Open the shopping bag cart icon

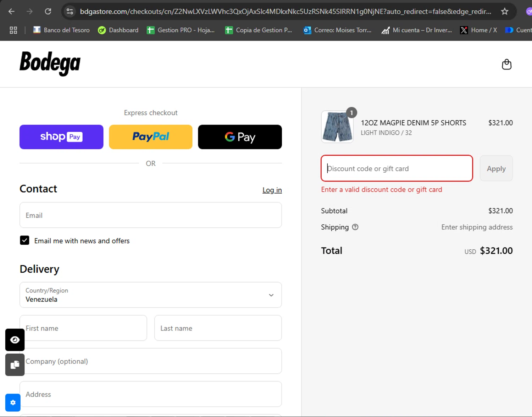[x=506, y=64]
